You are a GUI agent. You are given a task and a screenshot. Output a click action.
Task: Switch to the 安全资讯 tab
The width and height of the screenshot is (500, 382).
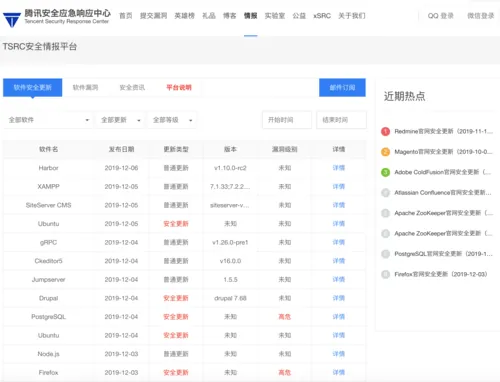(x=132, y=87)
